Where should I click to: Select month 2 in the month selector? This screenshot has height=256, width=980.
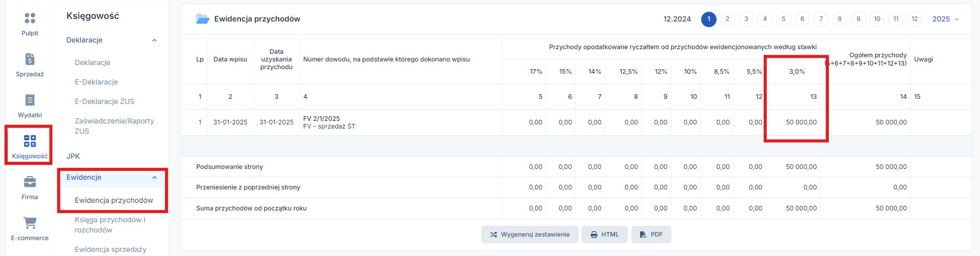coord(727,19)
